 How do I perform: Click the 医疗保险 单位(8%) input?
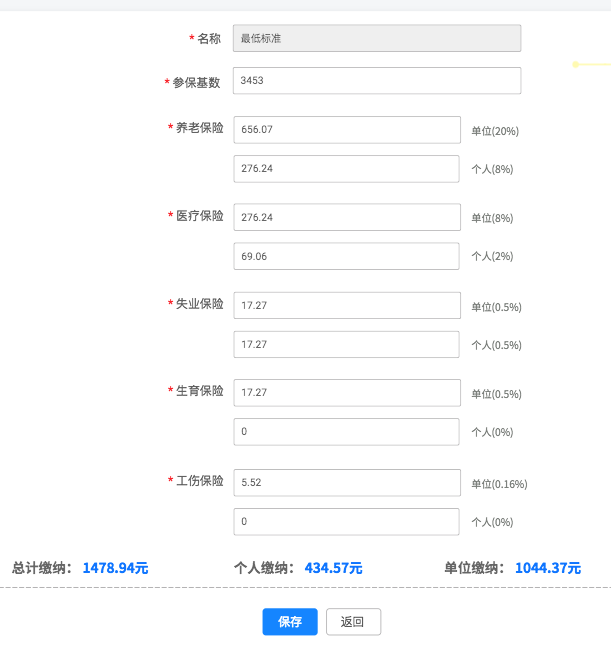[x=346, y=217]
